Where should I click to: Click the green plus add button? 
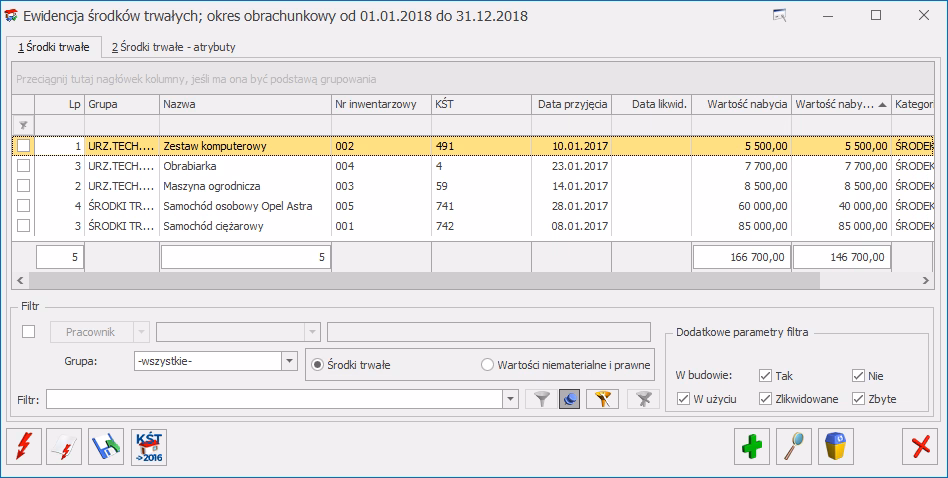pos(752,446)
